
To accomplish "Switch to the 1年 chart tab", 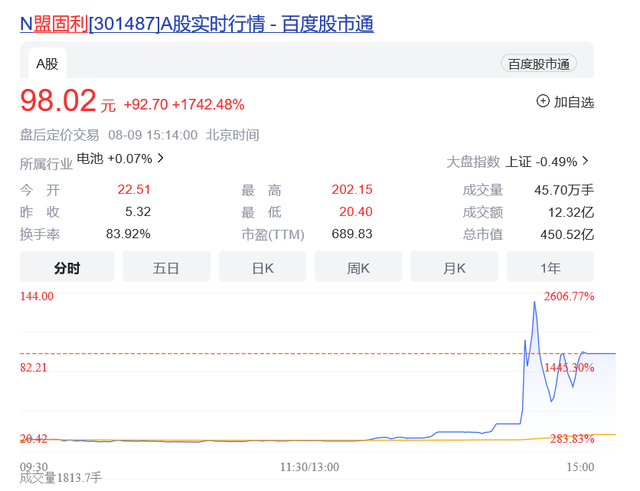I will 550,268.
